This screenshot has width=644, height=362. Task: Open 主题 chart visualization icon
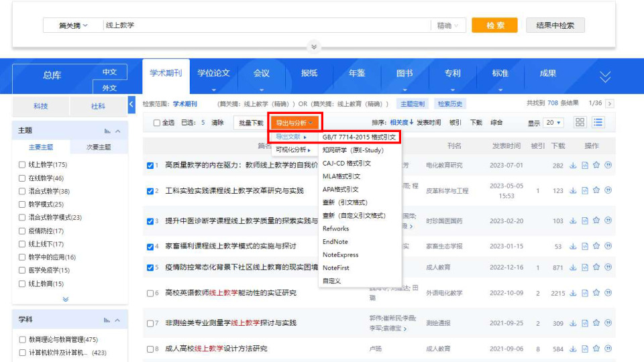[x=107, y=131]
